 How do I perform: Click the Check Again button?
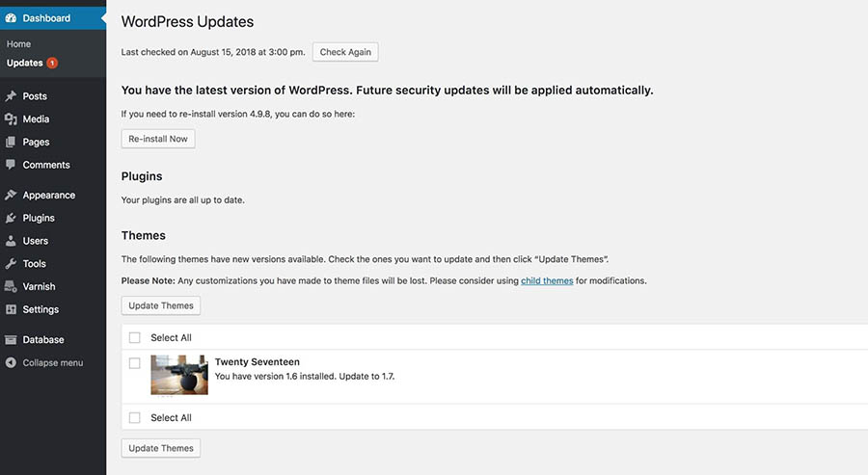(345, 52)
